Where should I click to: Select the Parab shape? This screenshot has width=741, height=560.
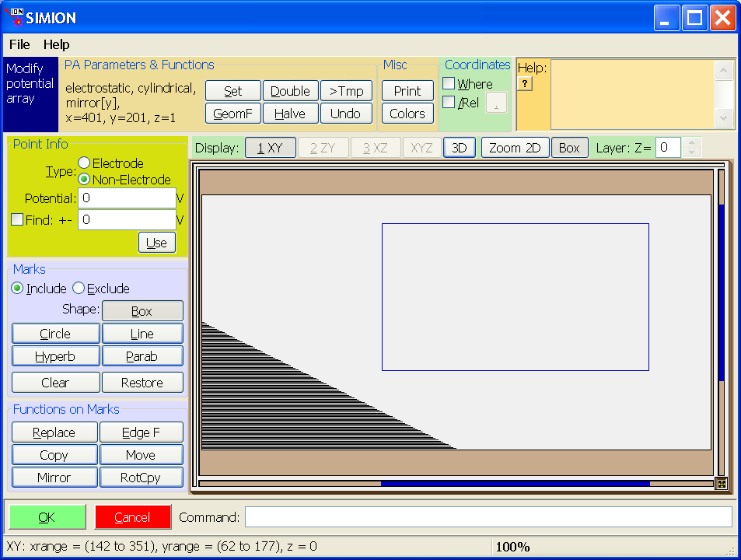click(x=142, y=356)
